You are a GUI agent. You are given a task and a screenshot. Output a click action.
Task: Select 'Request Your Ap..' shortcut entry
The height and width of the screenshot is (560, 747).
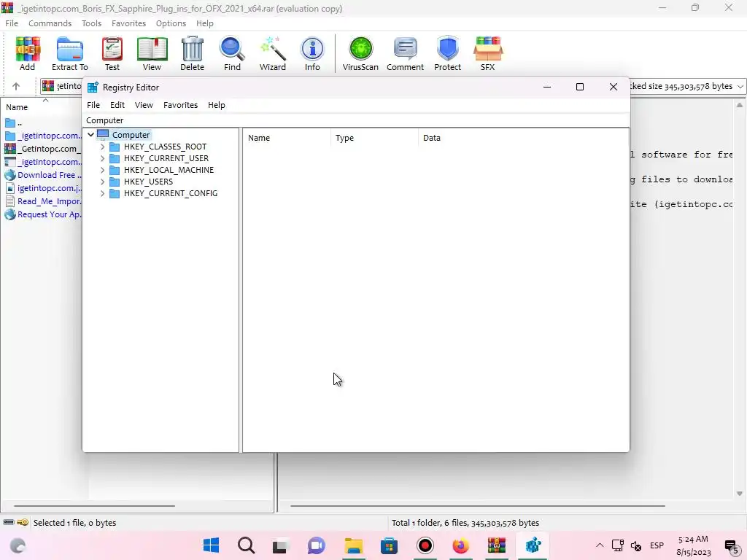[43, 214]
